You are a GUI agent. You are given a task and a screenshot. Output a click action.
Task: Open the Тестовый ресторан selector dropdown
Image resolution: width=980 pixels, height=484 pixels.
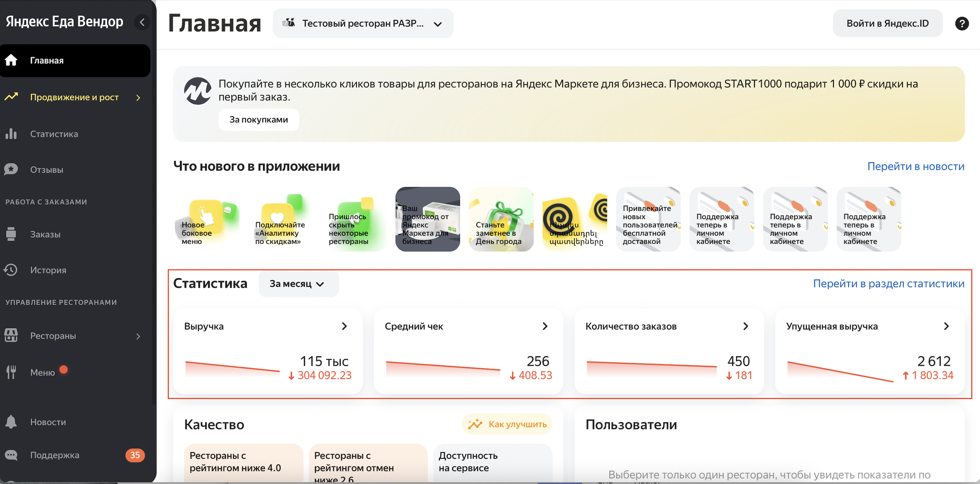coord(363,23)
